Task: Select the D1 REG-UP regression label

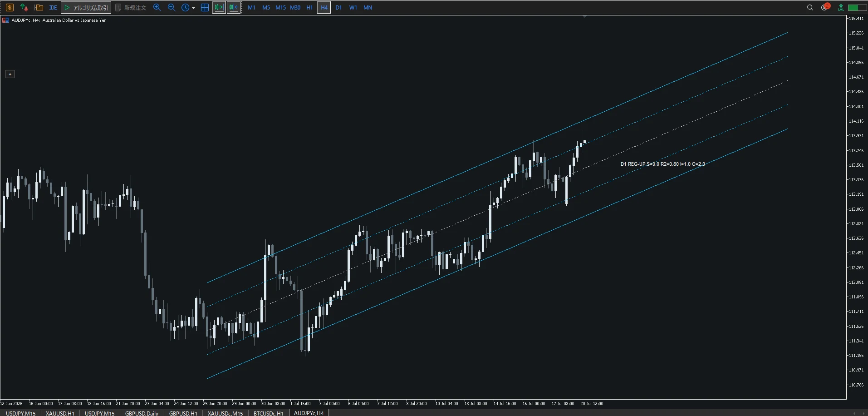Action: click(x=662, y=164)
